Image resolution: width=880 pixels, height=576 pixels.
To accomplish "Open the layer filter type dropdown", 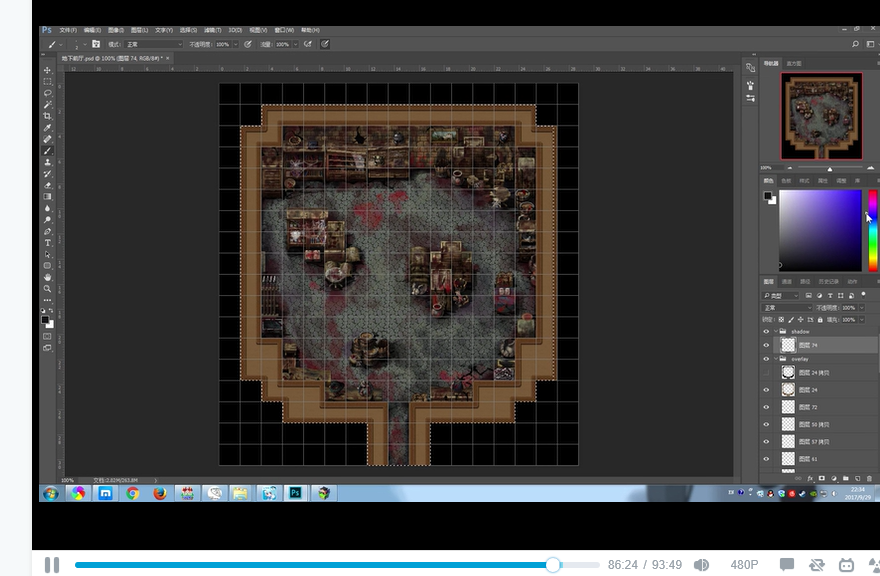I will [781, 295].
